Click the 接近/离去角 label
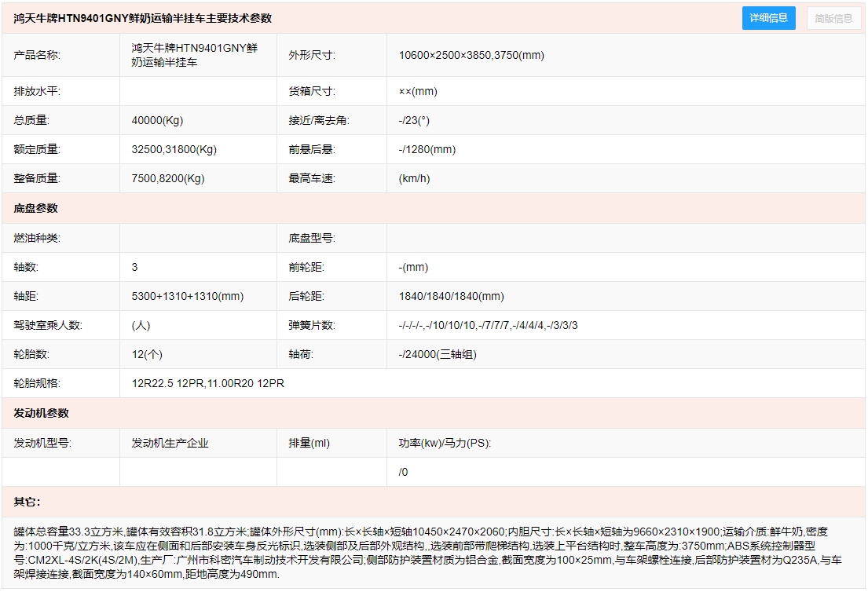The height and width of the screenshot is (592, 868). [319, 121]
